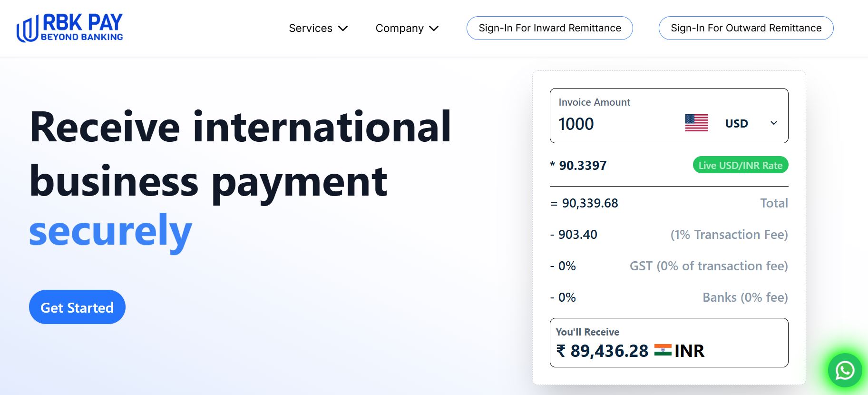Image resolution: width=868 pixels, height=395 pixels.
Task: Expand the Company chevron arrow
Action: 434,29
